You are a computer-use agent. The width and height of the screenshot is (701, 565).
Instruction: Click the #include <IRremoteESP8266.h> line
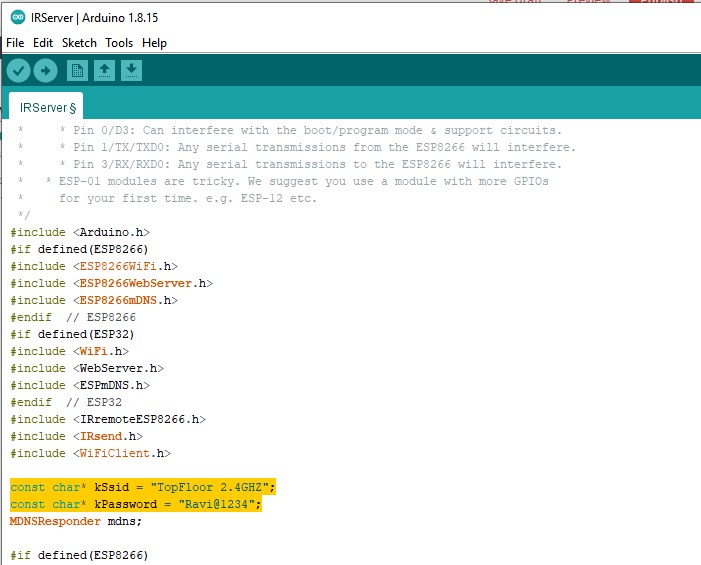click(x=108, y=419)
